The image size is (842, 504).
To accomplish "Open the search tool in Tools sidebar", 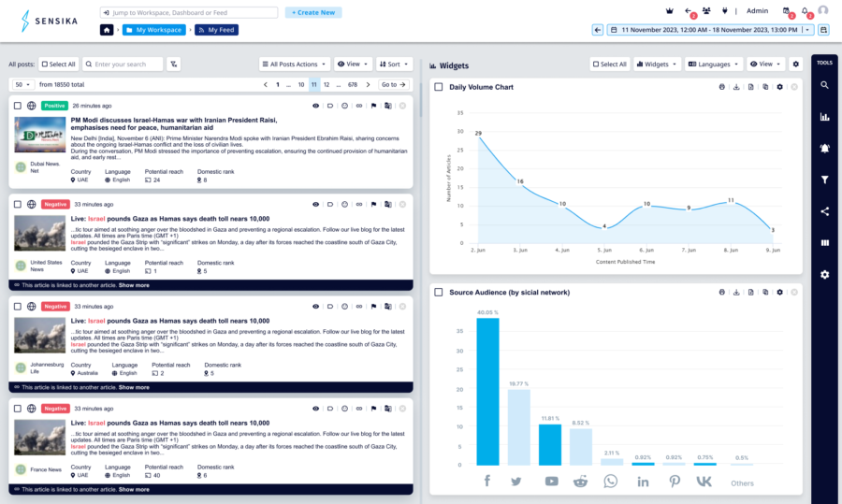I will tap(824, 85).
